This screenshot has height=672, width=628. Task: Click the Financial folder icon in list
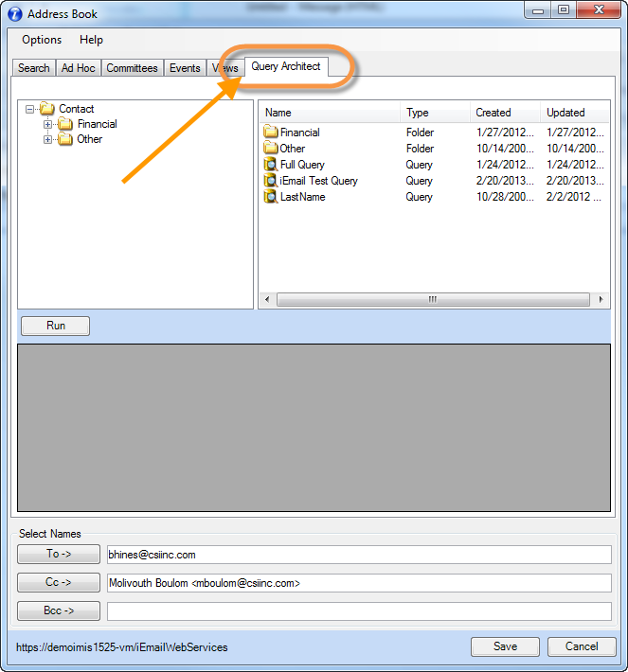coord(271,133)
